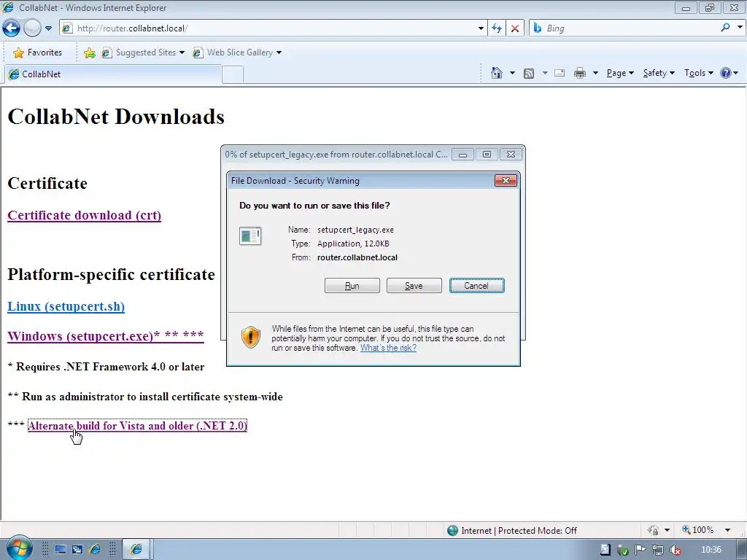
Task: Click the Save button in dialog
Action: pyautogui.click(x=414, y=286)
